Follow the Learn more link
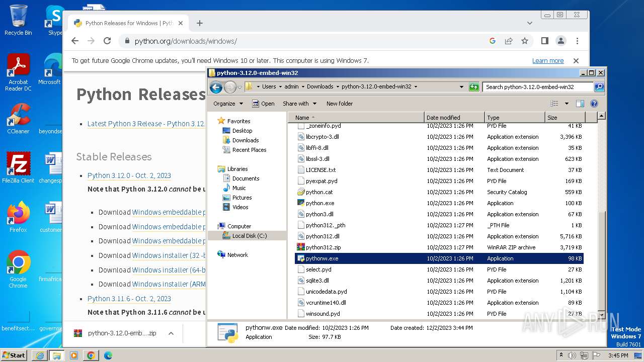Screen dimensions: 644x362 coord(548,61)
